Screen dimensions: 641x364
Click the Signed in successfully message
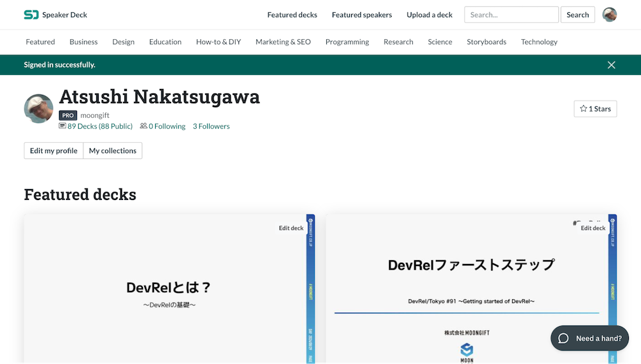[x=59, y=65]
